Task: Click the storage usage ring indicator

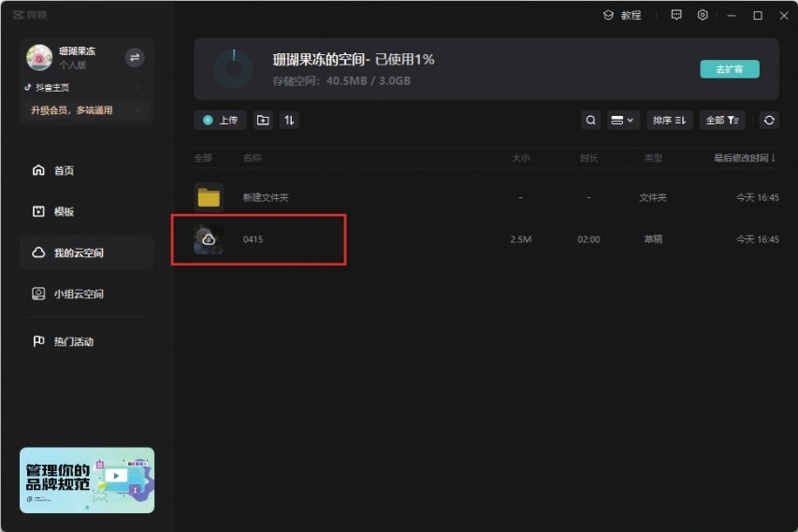Action: click(x=233, y=69)
